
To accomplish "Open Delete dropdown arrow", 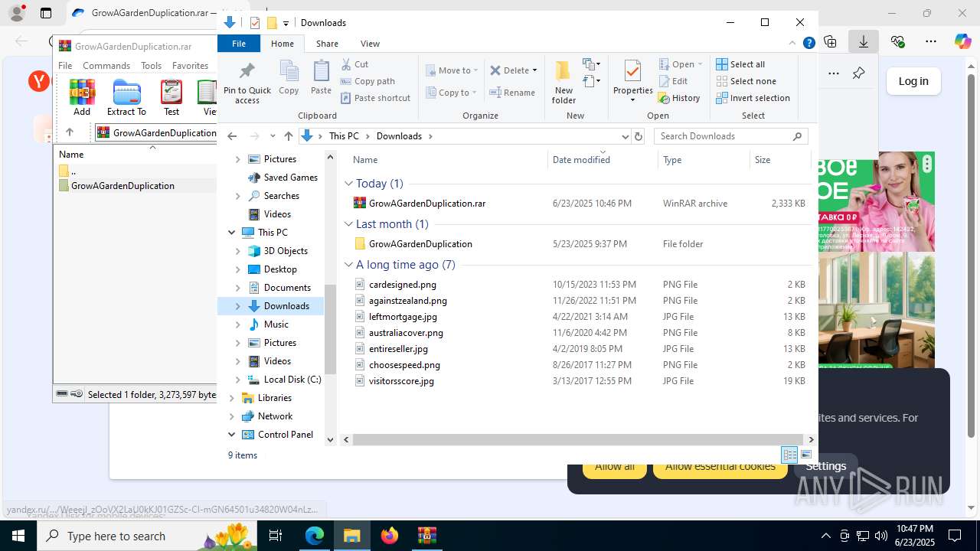I will [534, 70].
